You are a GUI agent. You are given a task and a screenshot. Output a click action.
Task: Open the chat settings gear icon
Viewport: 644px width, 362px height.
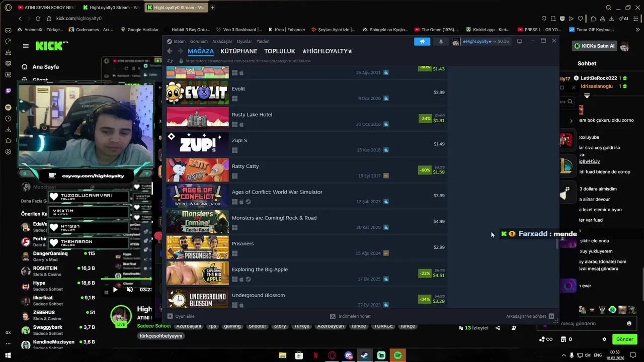[604, 339]
